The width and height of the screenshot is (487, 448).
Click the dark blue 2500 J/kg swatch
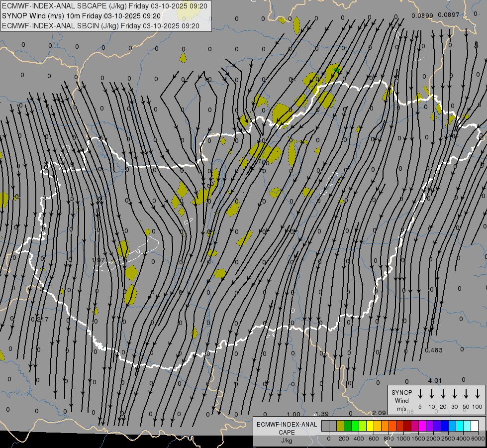click(445, 426)
